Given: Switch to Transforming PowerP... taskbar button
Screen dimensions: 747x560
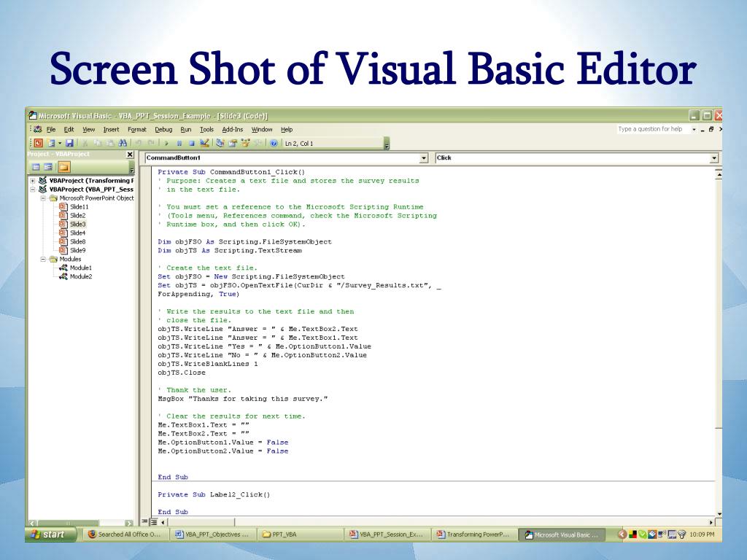Looking at the screenshot, I should tap(473, 534).
